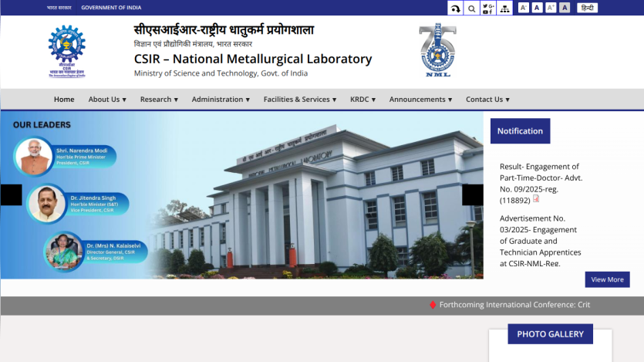The width and height of the screenshot is (644, 362).
Task: Click the skip to main content icon
Action: [x=455, y=8]
